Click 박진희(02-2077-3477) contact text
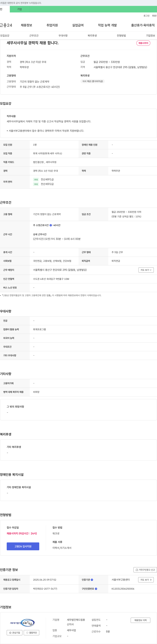Screen dimensions: 157x644 coord(45,589)
